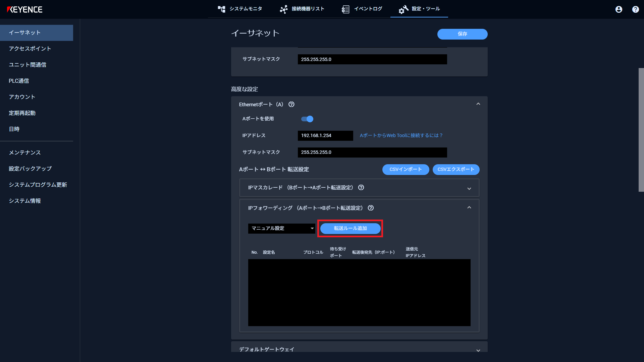Click the 保存 button
644x362 pixels.
[462, 34]
